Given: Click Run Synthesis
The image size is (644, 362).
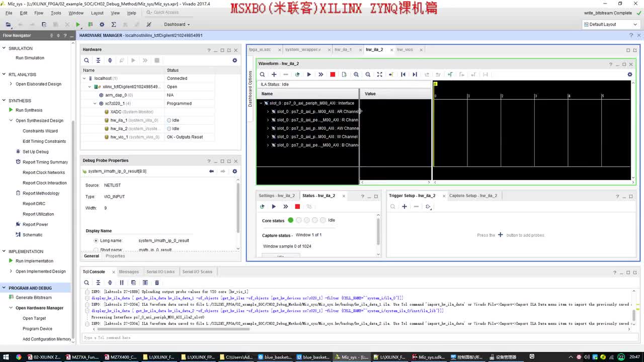Looking at the screenshot, I should 29,110.
